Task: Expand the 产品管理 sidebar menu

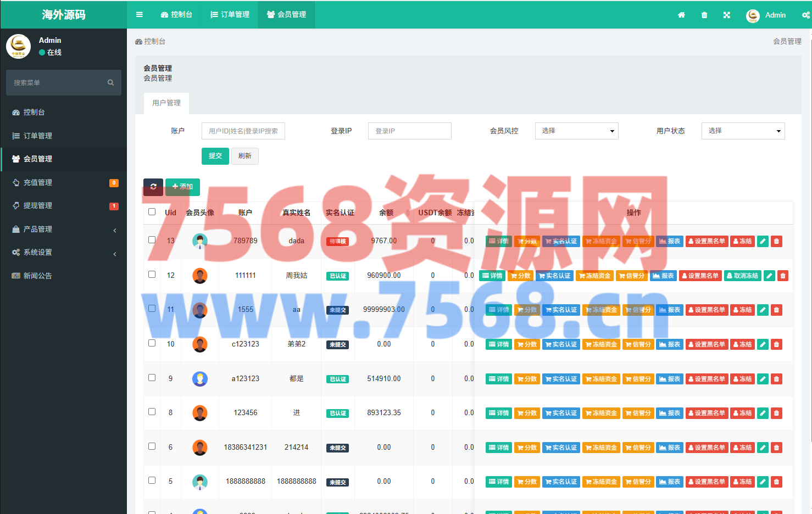Action: pos(64,229)
